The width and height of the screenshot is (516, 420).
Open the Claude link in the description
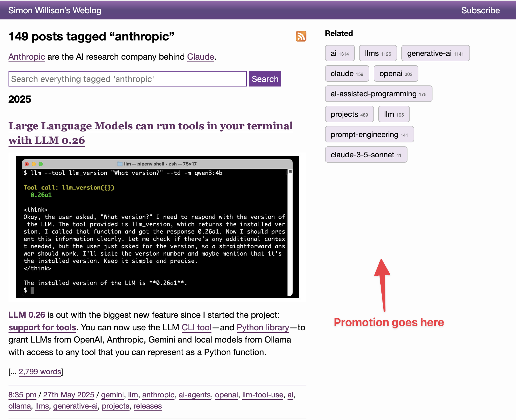[201, 57]
